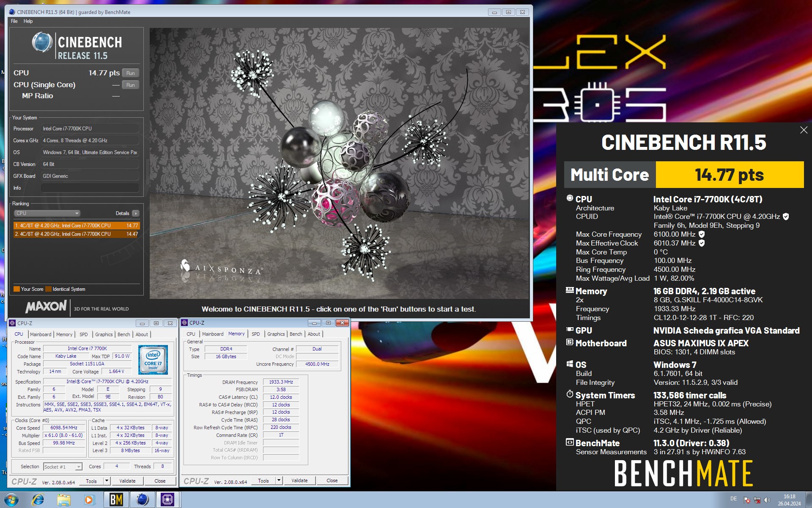Click verified shield next to CPUID
Viewport: 812px width, 508px height.
click(x=786, y=217)
